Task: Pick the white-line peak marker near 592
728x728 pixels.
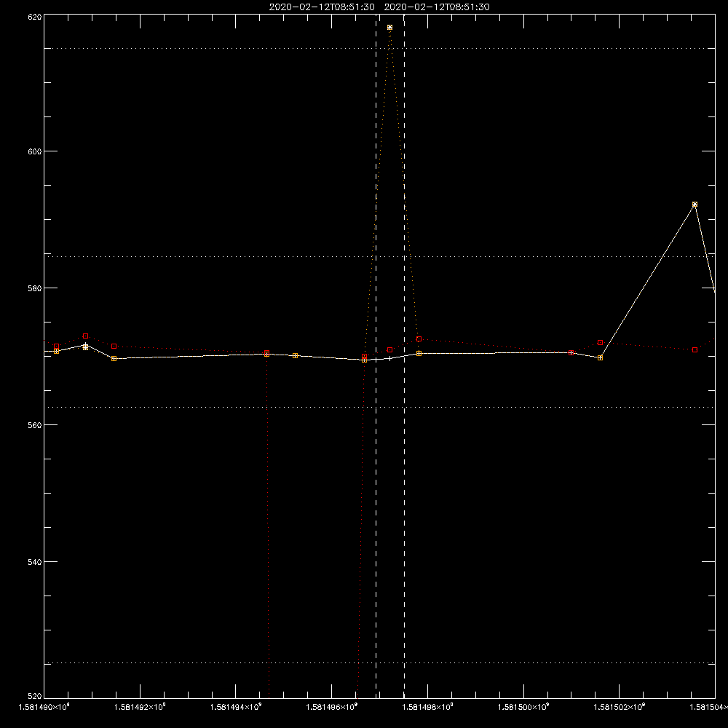Action: pyautogui.click(x=695, y=205)
